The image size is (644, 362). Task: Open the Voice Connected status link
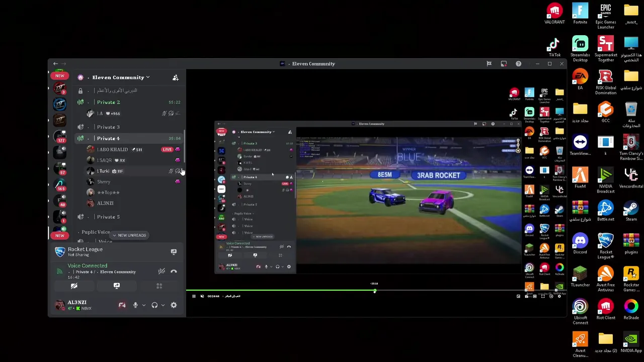pyautogui.click(x=88, y=265)
